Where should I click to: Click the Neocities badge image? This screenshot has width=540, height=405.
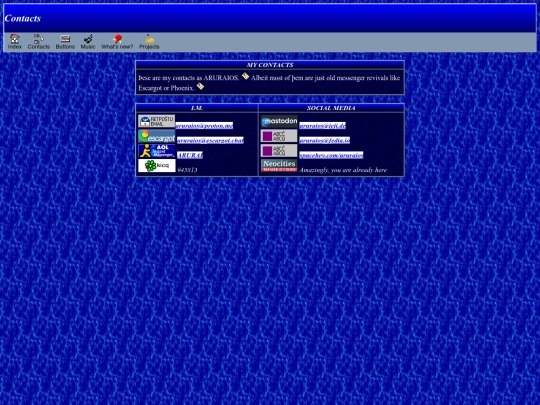point(279,166)
